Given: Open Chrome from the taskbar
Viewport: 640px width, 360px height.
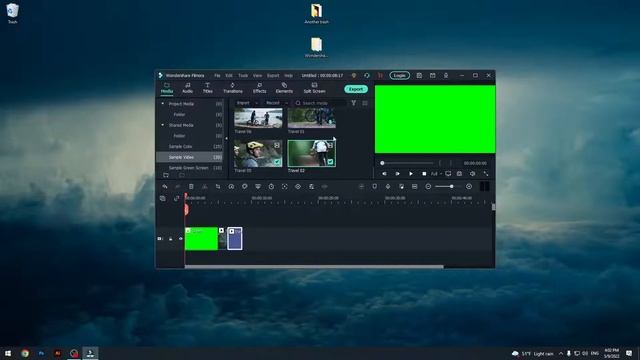Looking at the screenshot, I should pos(25,353).
